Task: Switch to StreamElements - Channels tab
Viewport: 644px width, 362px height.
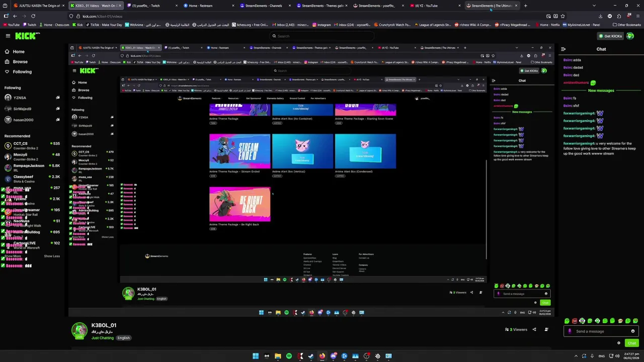Action: tap(265, 6)
